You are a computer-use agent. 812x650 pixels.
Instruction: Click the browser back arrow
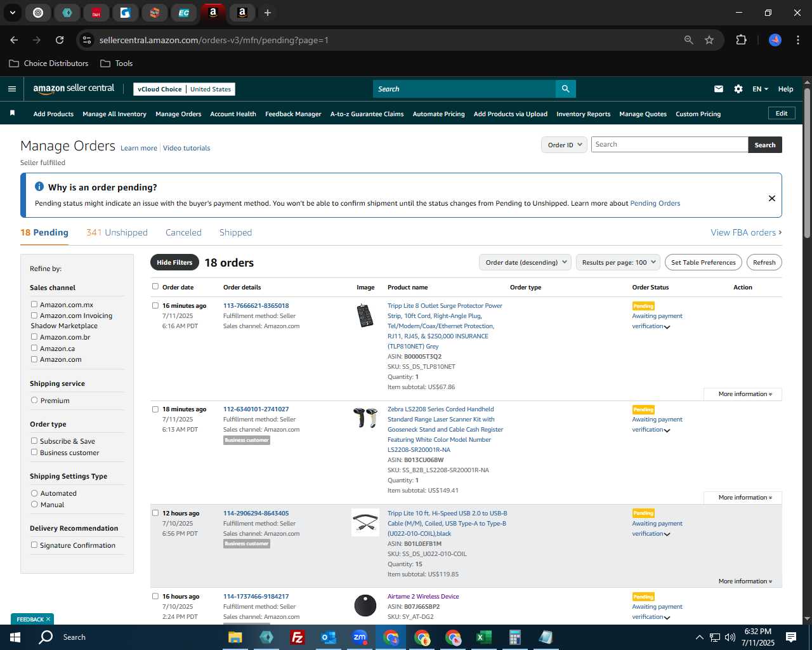pos(14,40)
